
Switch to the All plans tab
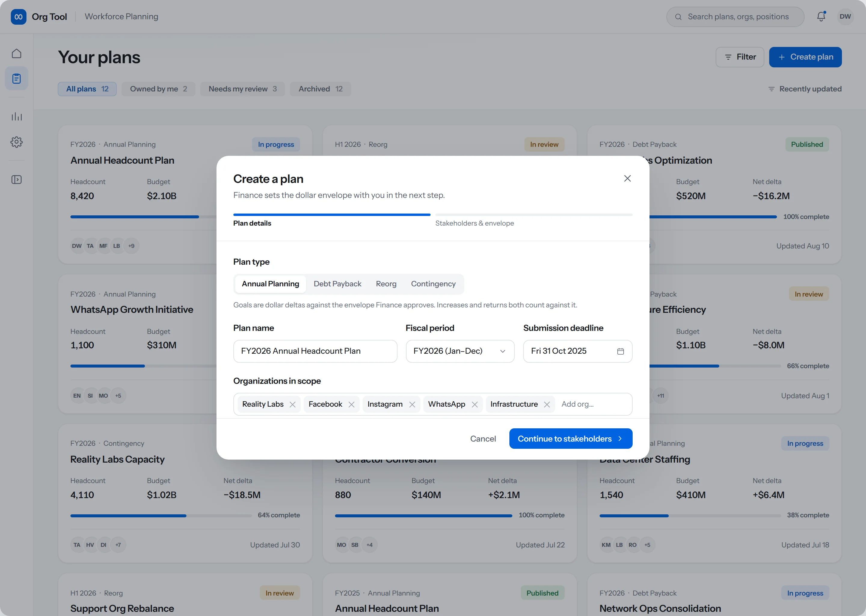tap(87, 89)
